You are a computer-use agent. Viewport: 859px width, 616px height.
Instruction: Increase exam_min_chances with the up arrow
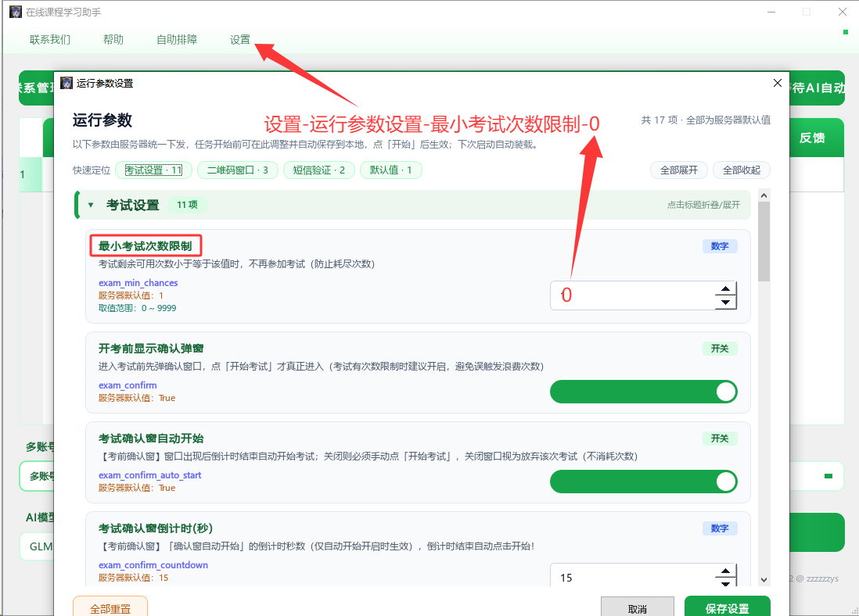725,289
